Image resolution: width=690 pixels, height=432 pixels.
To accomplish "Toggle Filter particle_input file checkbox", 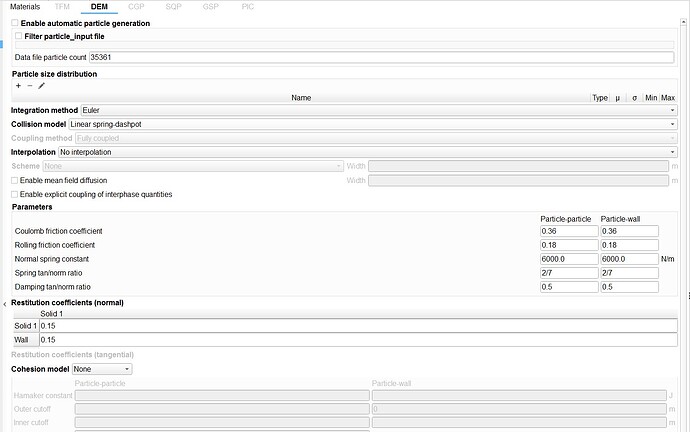I will coord(18,36).
